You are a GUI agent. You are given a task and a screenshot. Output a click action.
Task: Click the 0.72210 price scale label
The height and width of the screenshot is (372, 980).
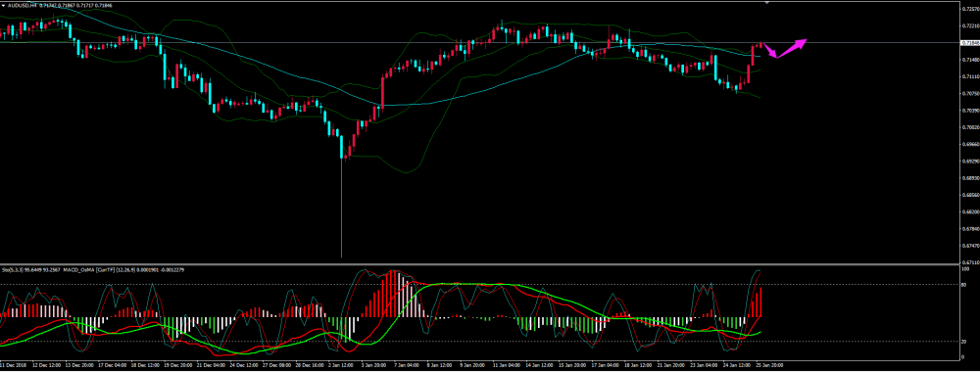coord(970,25)
